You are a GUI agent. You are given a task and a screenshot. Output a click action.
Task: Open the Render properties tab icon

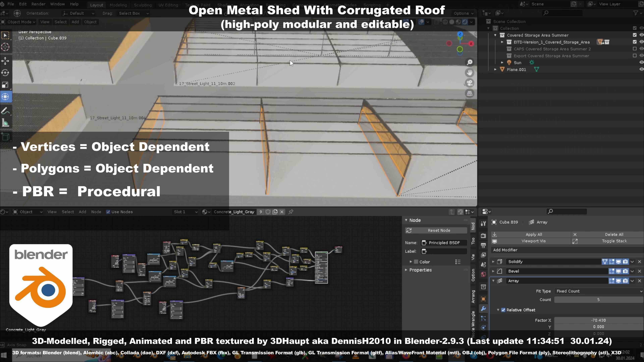483,235
